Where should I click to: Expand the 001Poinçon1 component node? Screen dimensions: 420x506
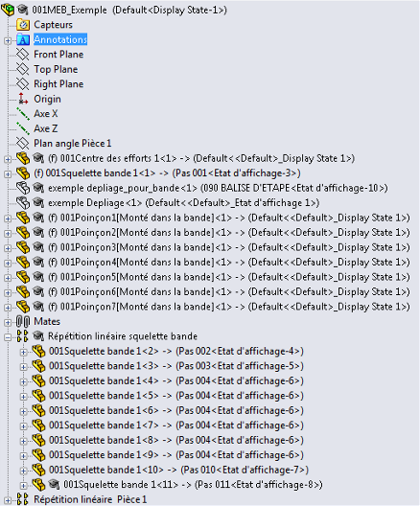[8, 218]
